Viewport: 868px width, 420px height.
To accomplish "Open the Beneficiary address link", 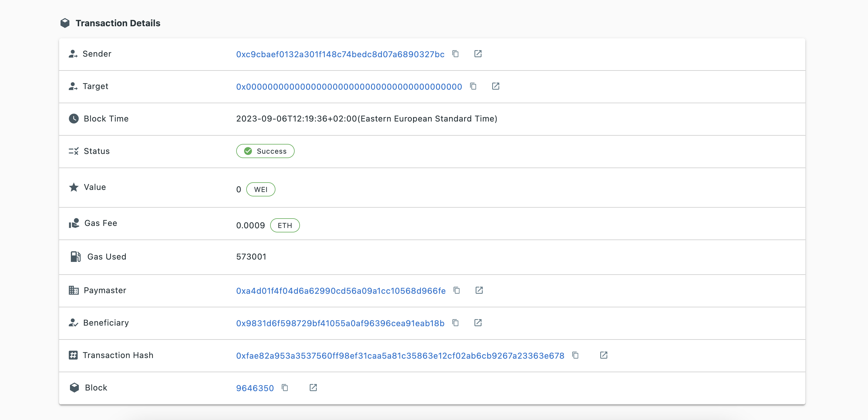I will click(x=340, y=323).
